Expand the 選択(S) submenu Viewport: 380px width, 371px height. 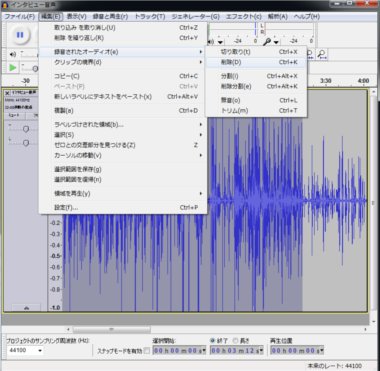123,135
